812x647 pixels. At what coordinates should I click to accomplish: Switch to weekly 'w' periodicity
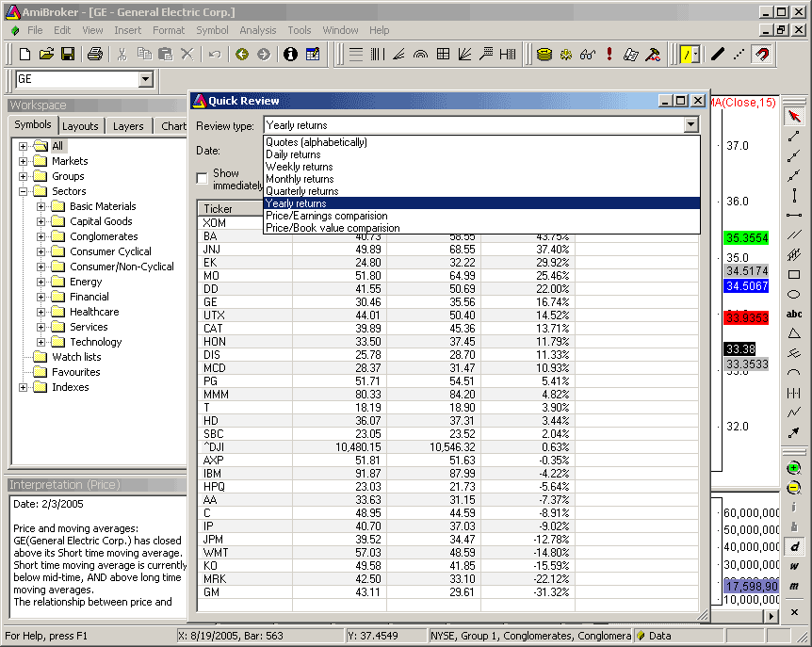[x=794, y=566]
